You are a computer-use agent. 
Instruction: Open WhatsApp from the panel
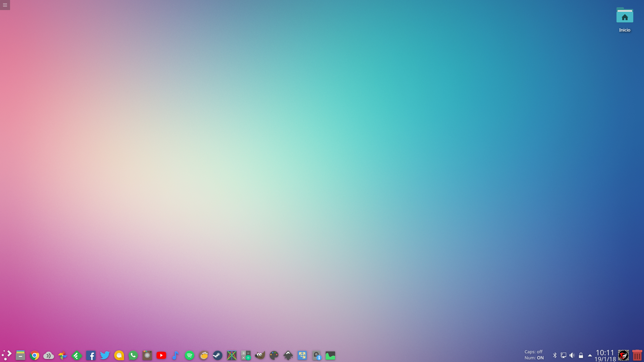(x=133, y=355)
